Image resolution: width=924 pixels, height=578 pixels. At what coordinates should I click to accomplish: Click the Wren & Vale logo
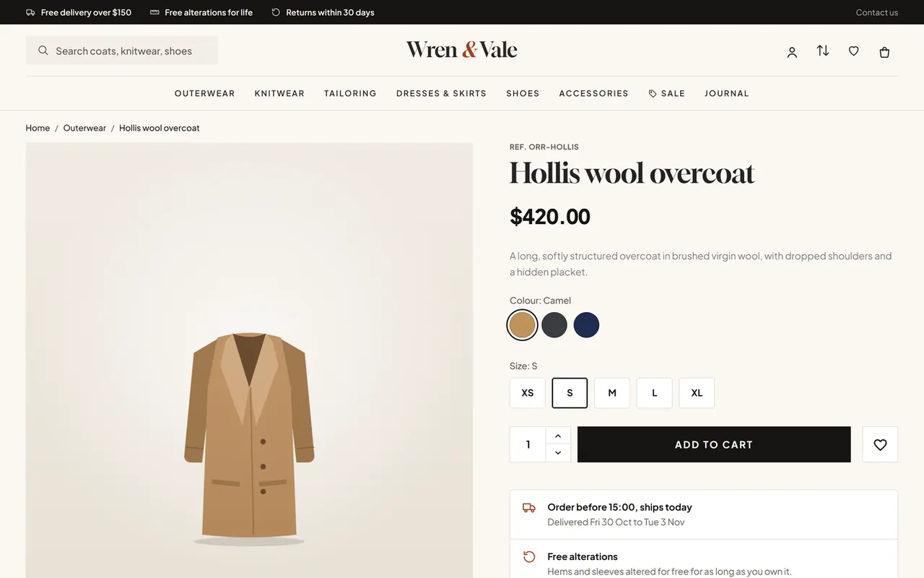pos(462,50)
